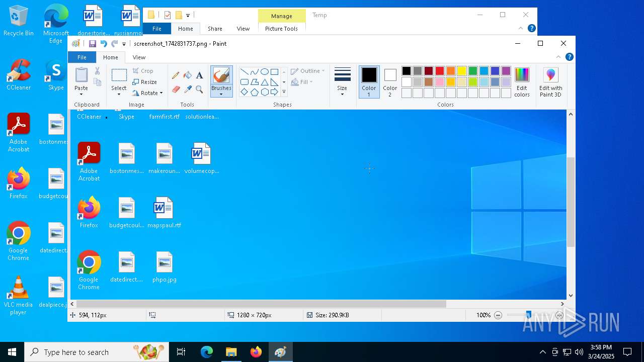Open View tab in Temp Explorer window
Screen dimensions: 644x362
coord(243,29)
